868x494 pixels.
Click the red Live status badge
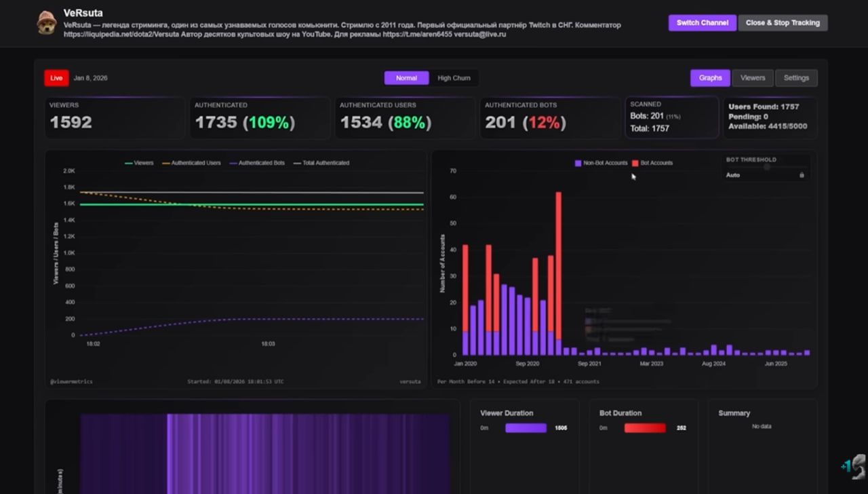coord(56,78)
